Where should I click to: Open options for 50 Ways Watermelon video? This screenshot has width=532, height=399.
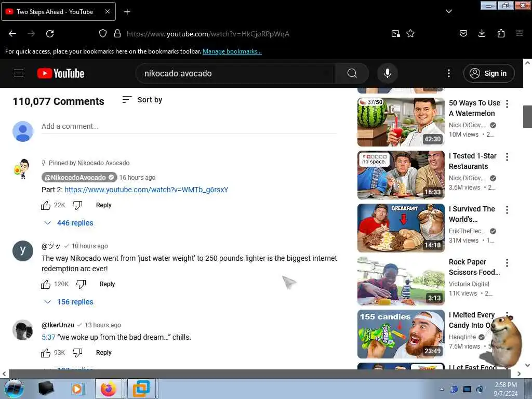tap(507, 104)
